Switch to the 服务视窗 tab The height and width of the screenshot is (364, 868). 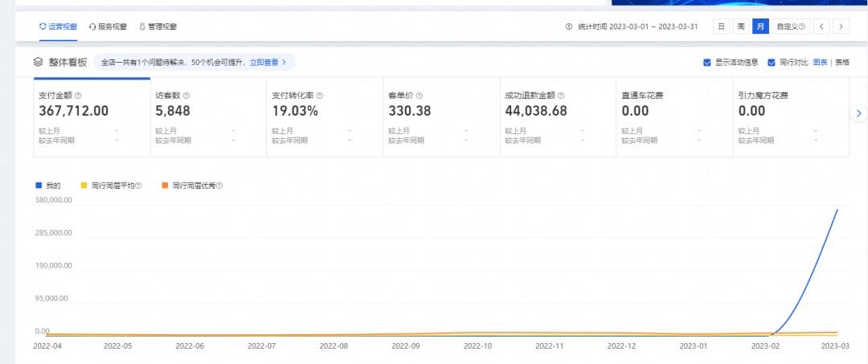[108, 27]
